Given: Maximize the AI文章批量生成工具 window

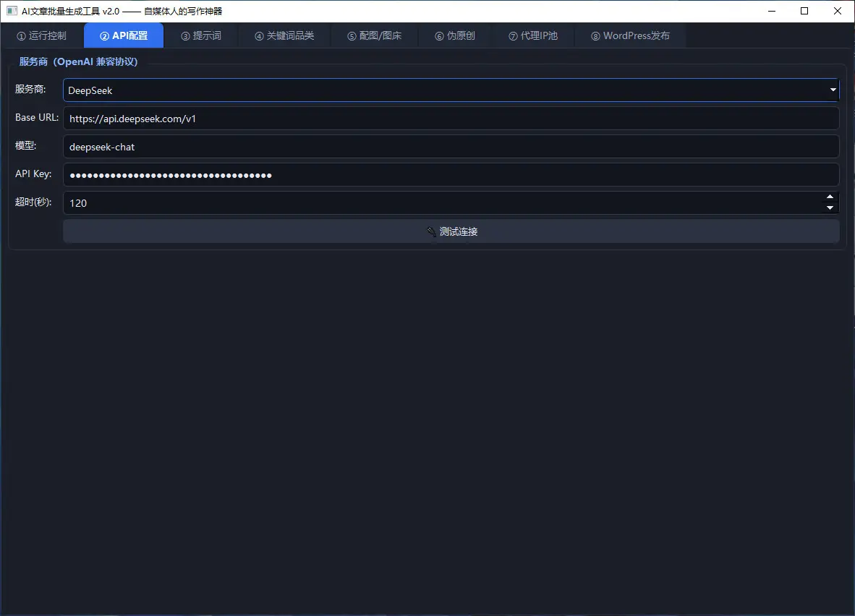Looking at the screenshot, I should (x=804, y=11).
